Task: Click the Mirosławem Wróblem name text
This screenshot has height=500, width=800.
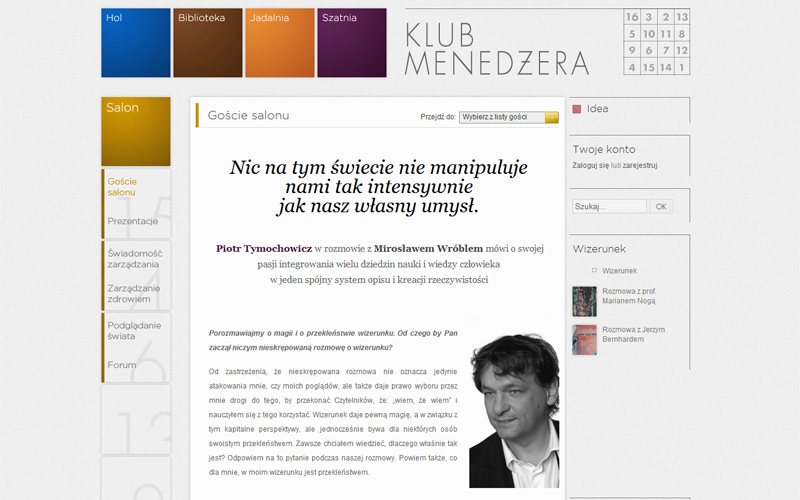Action: tap(428, 248)
